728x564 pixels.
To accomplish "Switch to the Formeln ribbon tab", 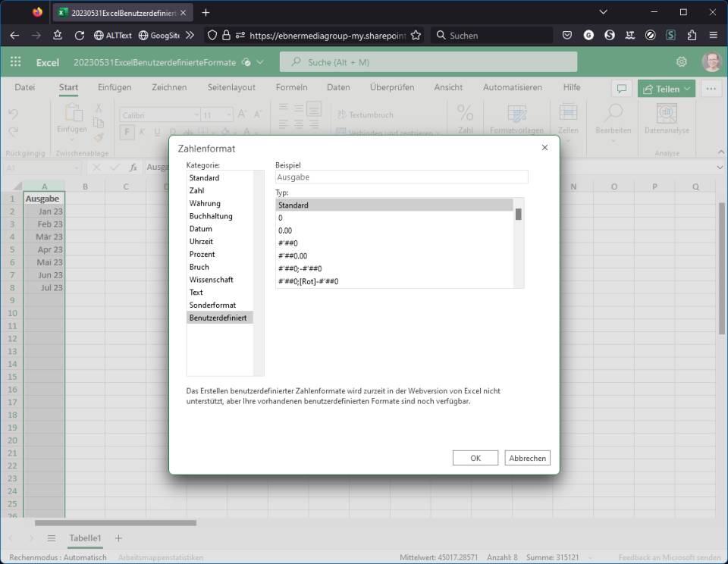I will point(291,87).
